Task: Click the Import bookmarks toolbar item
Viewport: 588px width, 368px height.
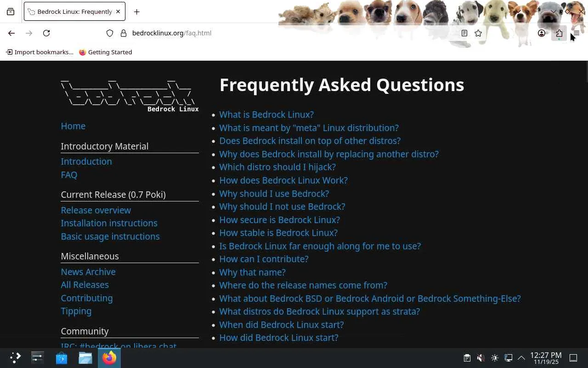Action: click(x=40, y=52)
